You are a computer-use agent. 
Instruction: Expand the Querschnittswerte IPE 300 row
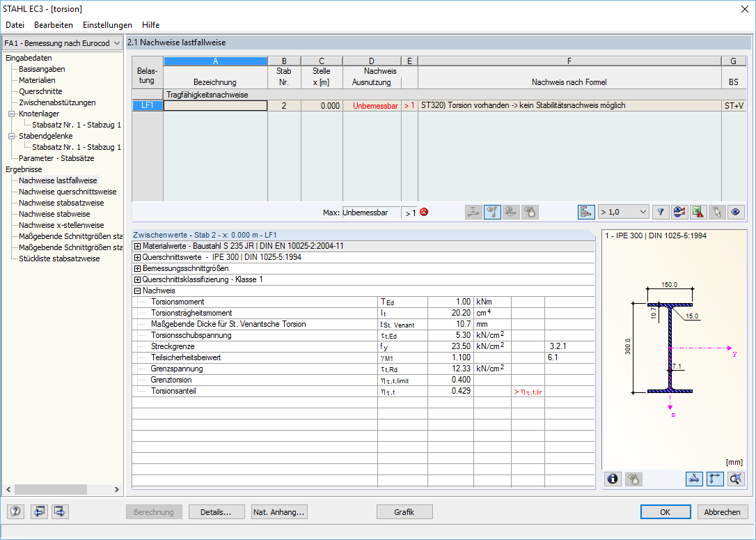(x=137, y=257)
